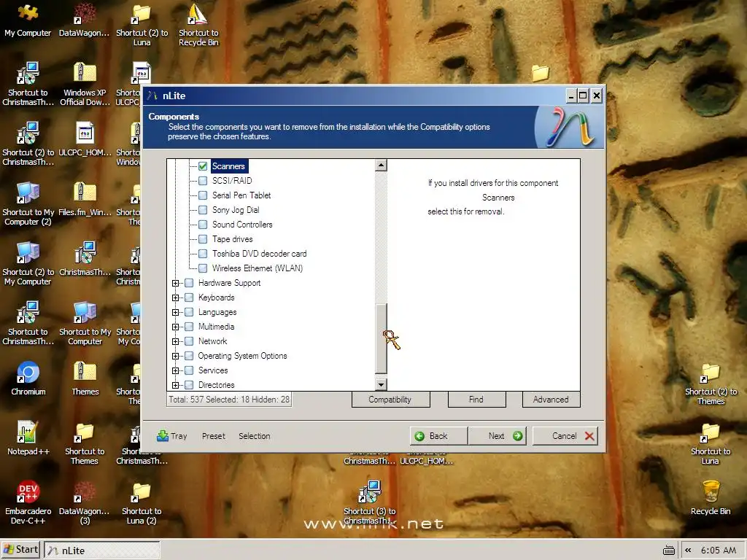Select the Chromium desktop icon
The height and width of the screenshot is (560, 747).
(28, 378)
